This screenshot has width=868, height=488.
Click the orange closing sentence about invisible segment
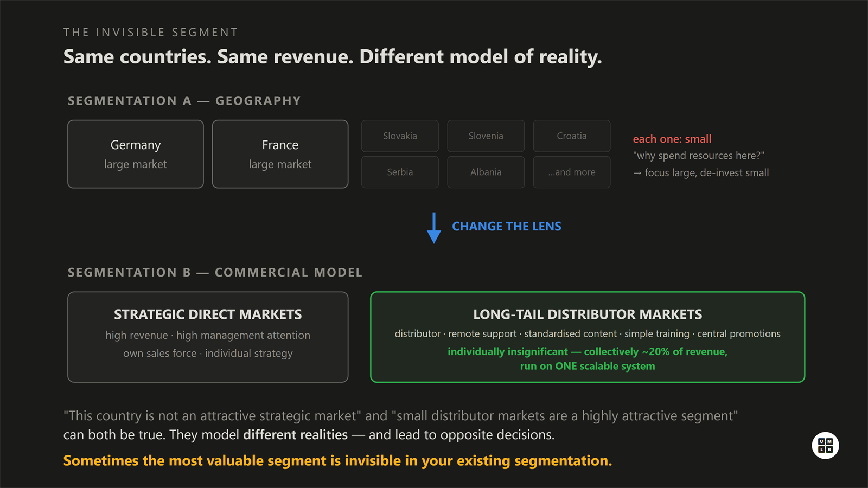point(337,461)
